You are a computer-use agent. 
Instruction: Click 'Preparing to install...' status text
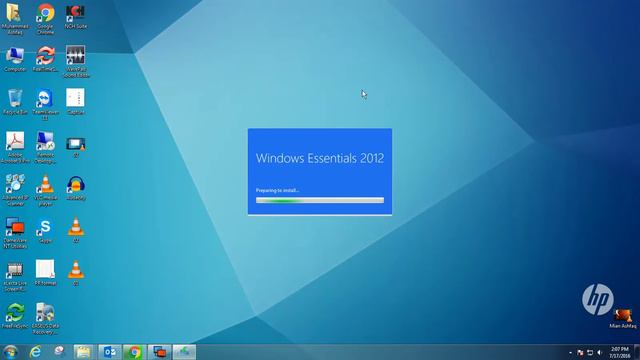pos(278,190)
